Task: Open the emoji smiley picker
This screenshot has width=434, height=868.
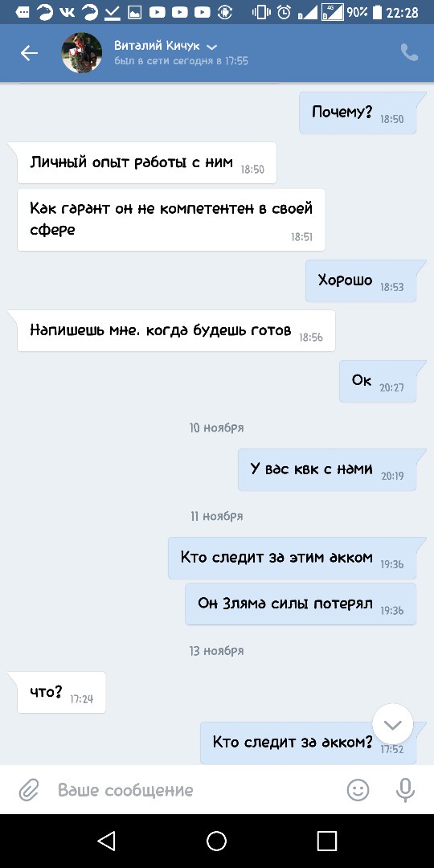Action: point(358,790)
